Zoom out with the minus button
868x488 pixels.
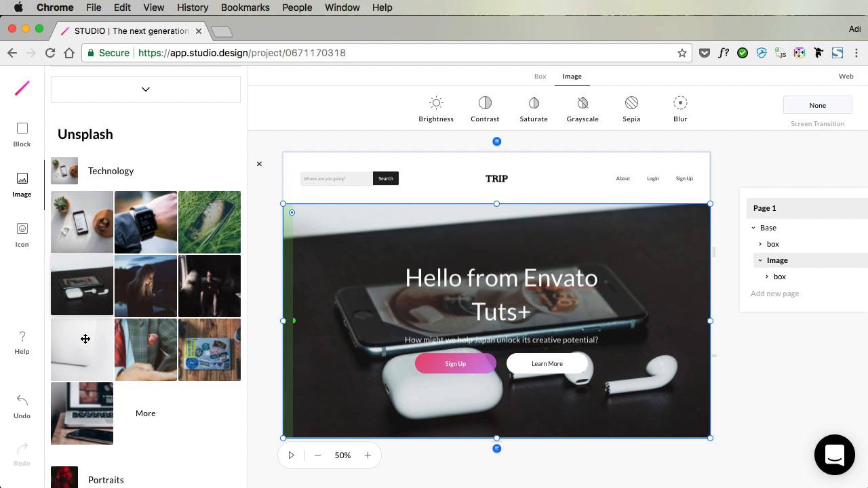(x=317, y=455)
